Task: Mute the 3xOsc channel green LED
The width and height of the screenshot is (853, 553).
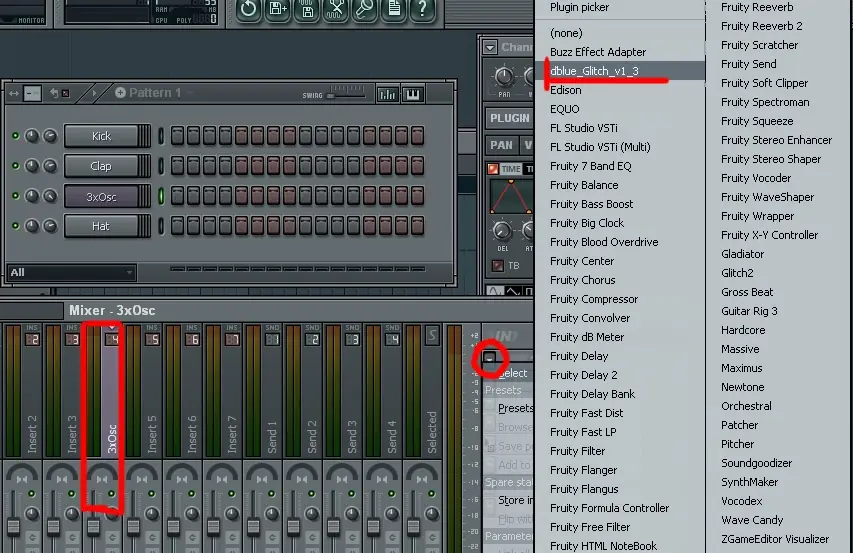Action: (x=16, y=196)
